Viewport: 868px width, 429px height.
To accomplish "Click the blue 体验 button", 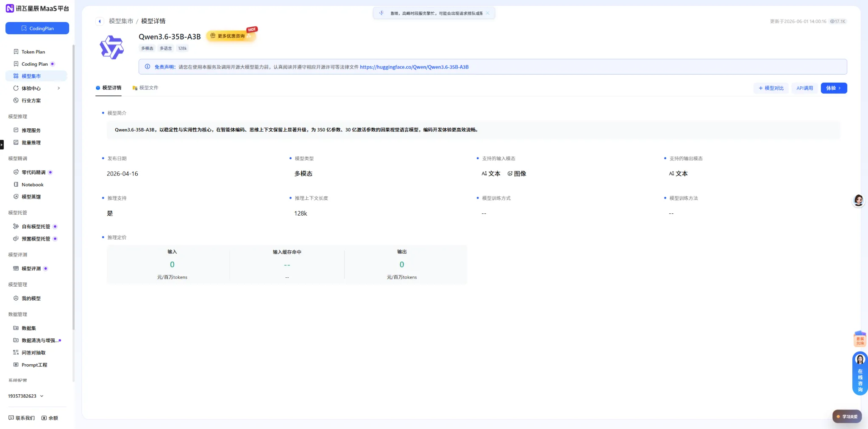I will (x=834, y=88).
